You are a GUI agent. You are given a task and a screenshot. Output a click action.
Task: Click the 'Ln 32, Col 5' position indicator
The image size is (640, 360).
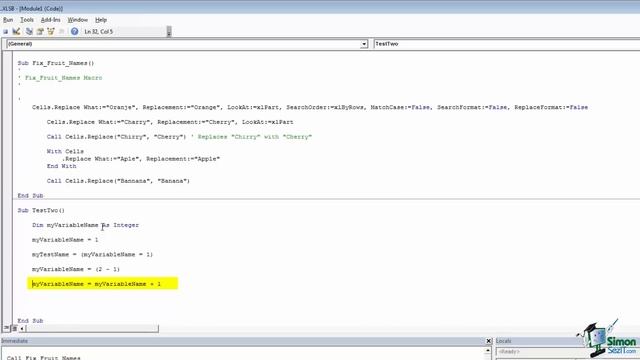(x=98, y=31)
